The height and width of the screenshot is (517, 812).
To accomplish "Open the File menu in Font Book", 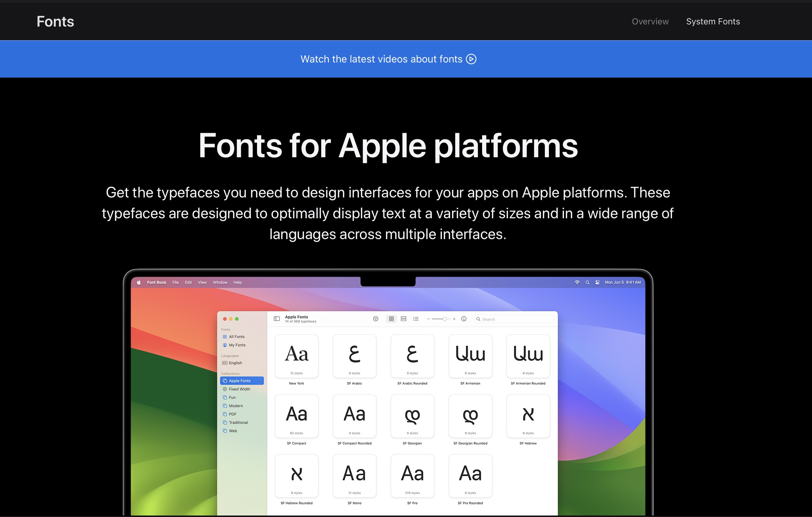I will (x=175, y=283).
